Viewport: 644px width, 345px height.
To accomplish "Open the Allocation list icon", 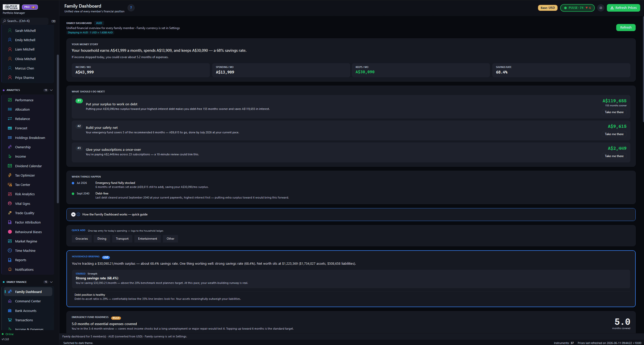I will (x=10, y=109).
